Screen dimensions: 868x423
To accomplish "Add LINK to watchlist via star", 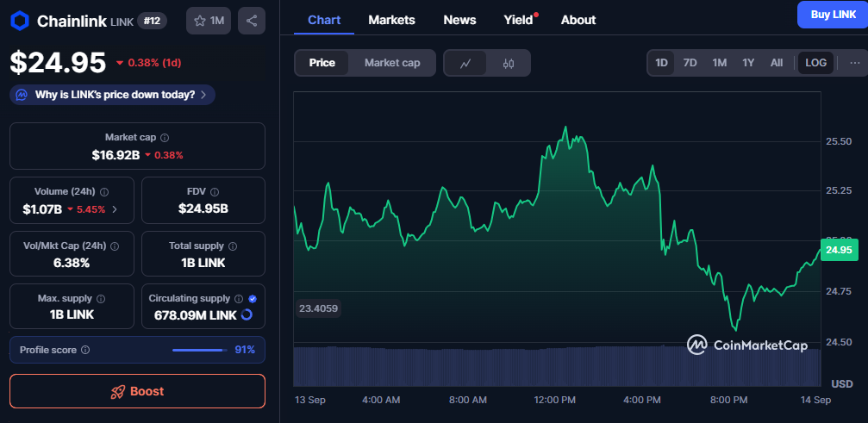I will tap(208, 21).
